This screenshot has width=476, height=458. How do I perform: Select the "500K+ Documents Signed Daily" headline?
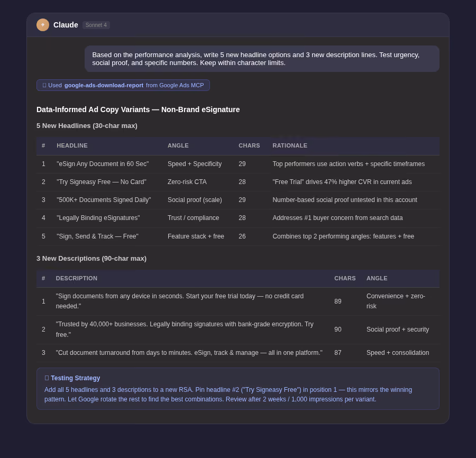point(104,200)
